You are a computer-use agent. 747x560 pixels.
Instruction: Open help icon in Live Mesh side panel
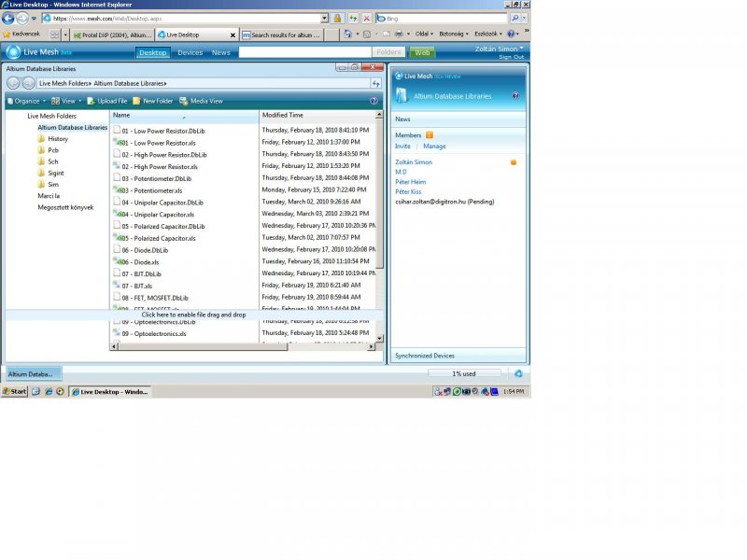coord(515,96)
